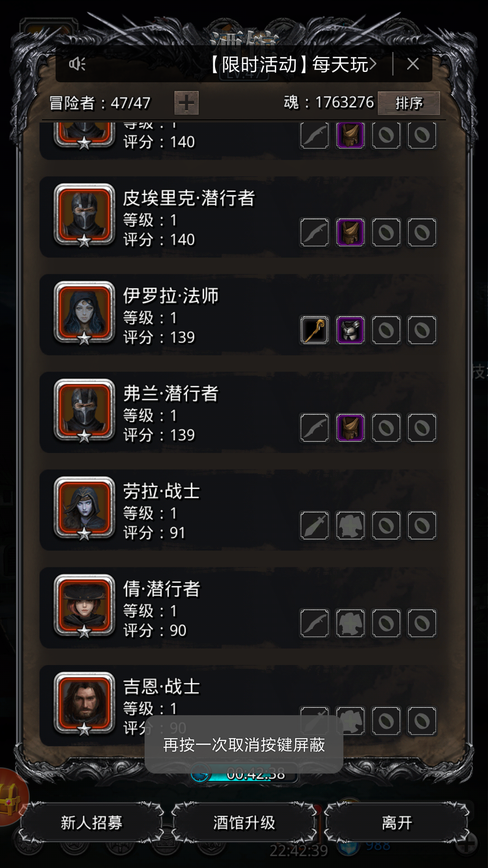The image size is (488, 868).
Task: Select 伊罗拉·法师 purple armor slot
Action: pyautogui.click(x=350, y=330)
